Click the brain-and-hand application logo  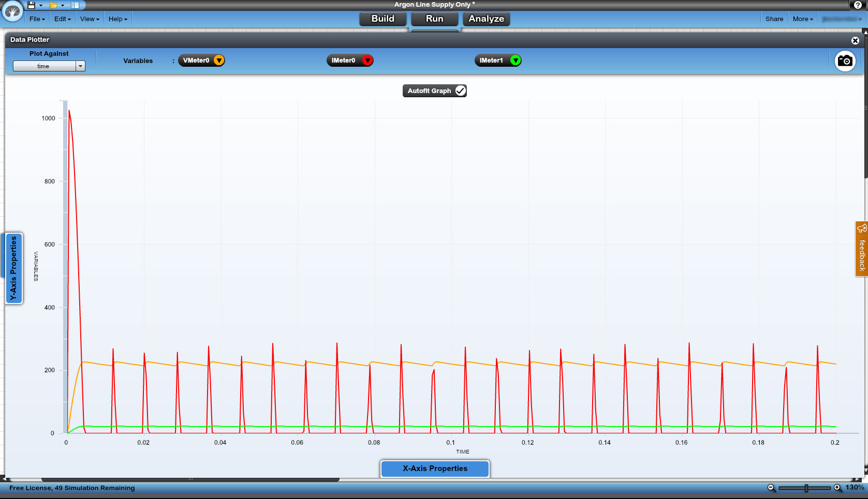click(12, 11)
